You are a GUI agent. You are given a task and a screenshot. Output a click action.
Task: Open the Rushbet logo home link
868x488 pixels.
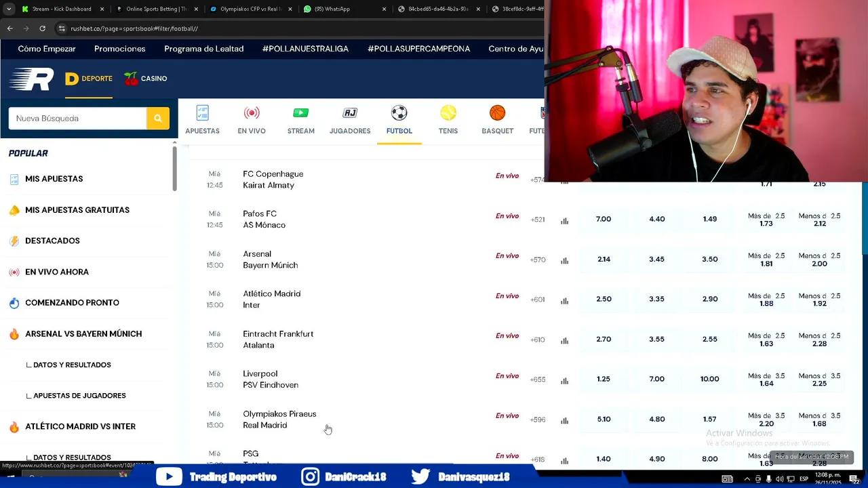[x=31, y=79]
